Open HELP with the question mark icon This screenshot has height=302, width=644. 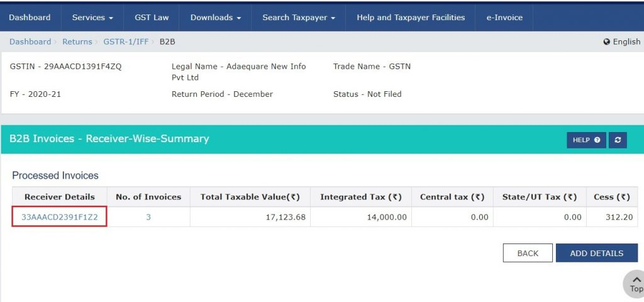[586, 140]
